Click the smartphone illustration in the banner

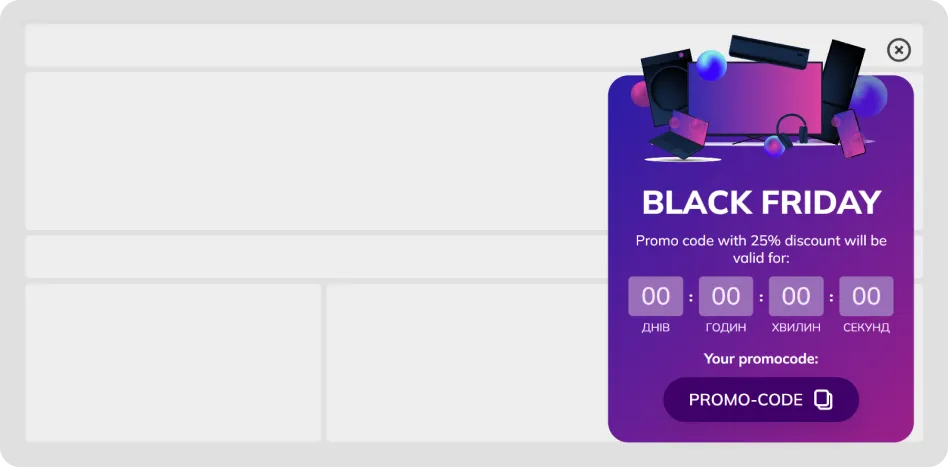850,133
